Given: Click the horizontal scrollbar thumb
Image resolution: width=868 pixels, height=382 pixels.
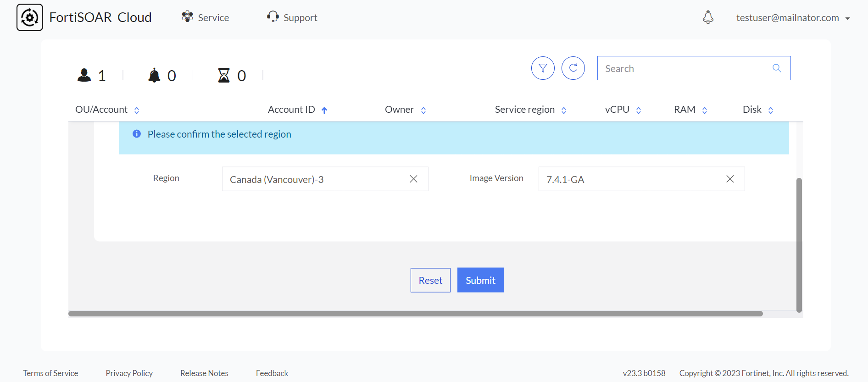Looking at the screenshot, I should pos(416,314).
